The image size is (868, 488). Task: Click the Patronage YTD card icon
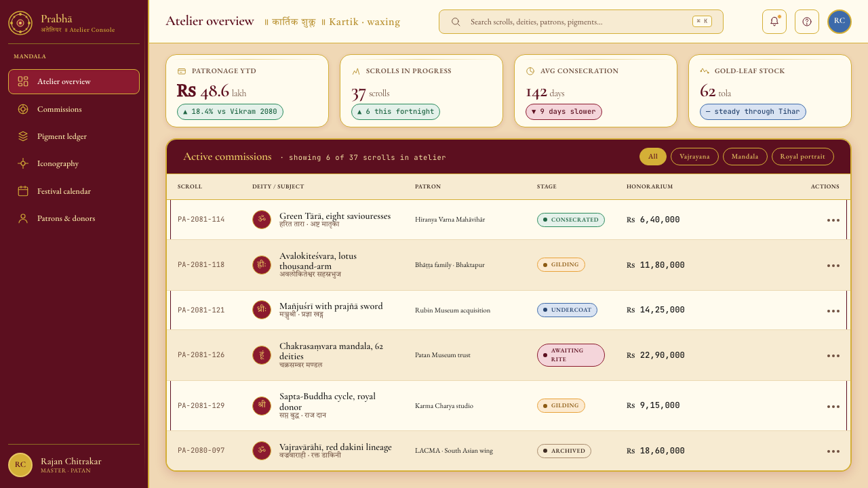(182, 71)
